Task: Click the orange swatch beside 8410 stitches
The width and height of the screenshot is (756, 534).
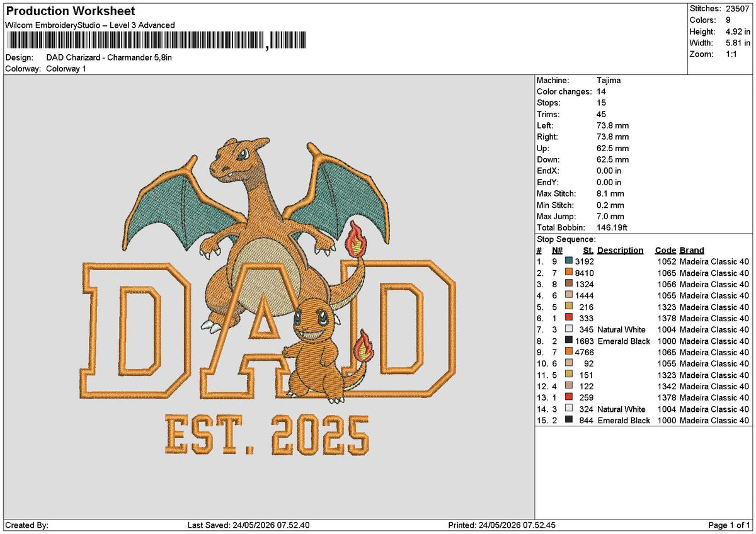Action: coord(569,273)
